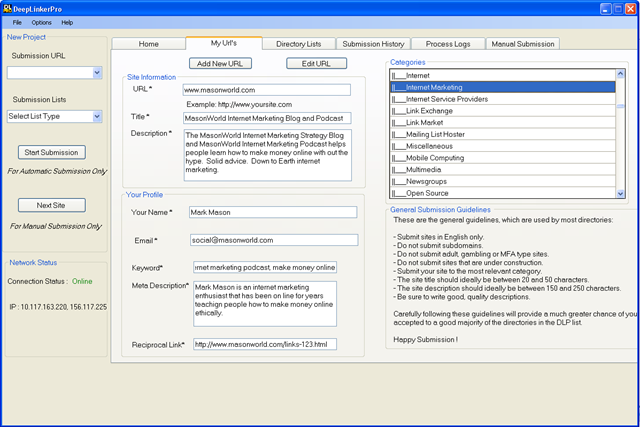Click 'For Manual Submission Only' note
640x427 pixels.
pyautogui.click(x=56, y=226)
